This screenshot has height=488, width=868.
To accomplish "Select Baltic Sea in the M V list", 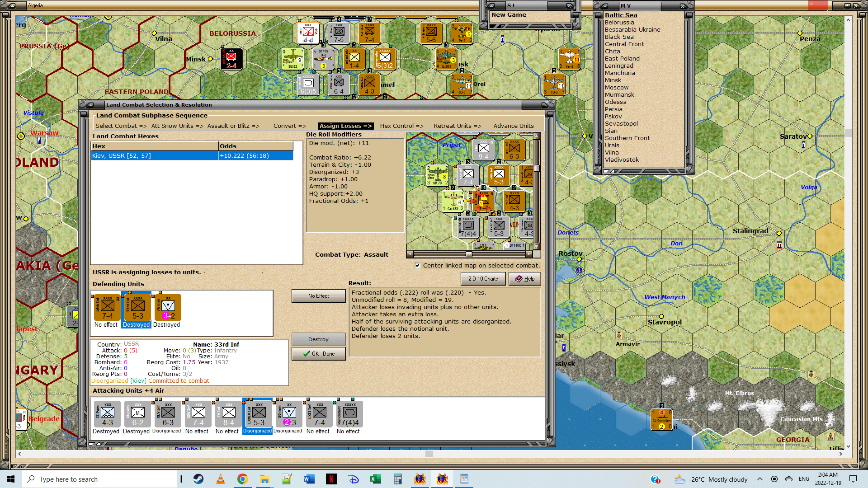I will click(x=621, y=15).
